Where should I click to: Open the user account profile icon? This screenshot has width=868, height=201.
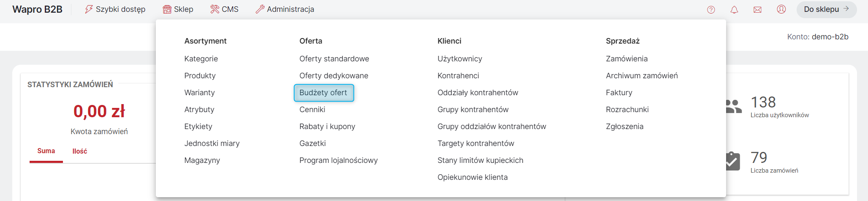[x=781, y=9]
